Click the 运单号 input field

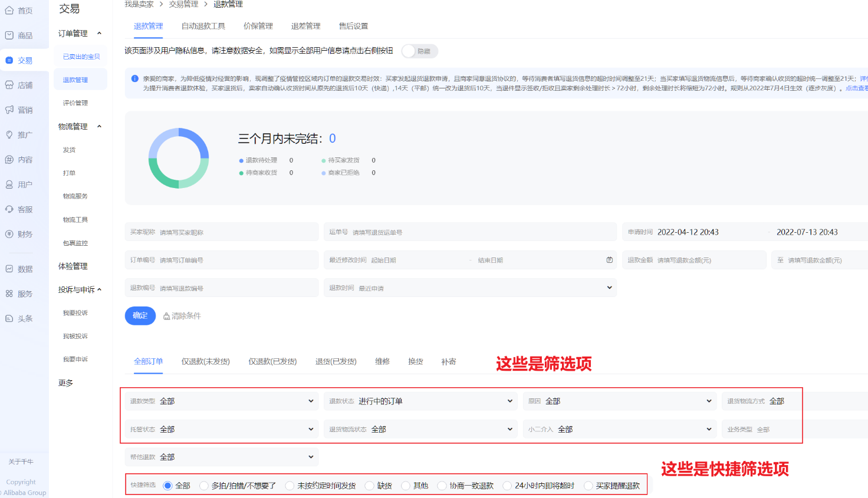coord(470,232)
